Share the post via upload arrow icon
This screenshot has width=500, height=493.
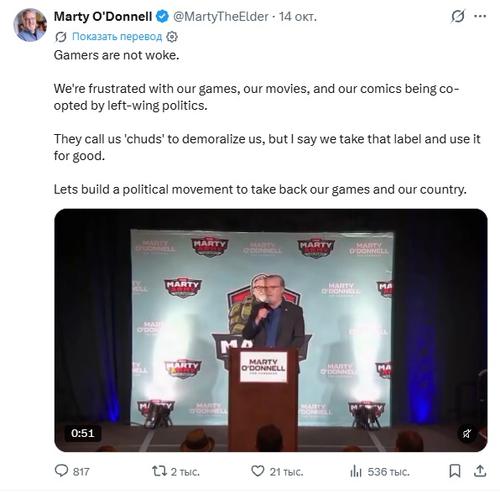click(x=480, y=471)
